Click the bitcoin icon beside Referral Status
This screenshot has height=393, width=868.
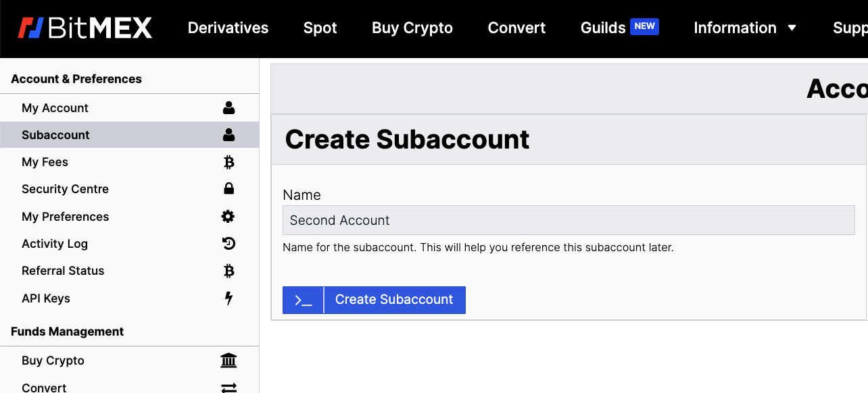(x=228, y=271)
